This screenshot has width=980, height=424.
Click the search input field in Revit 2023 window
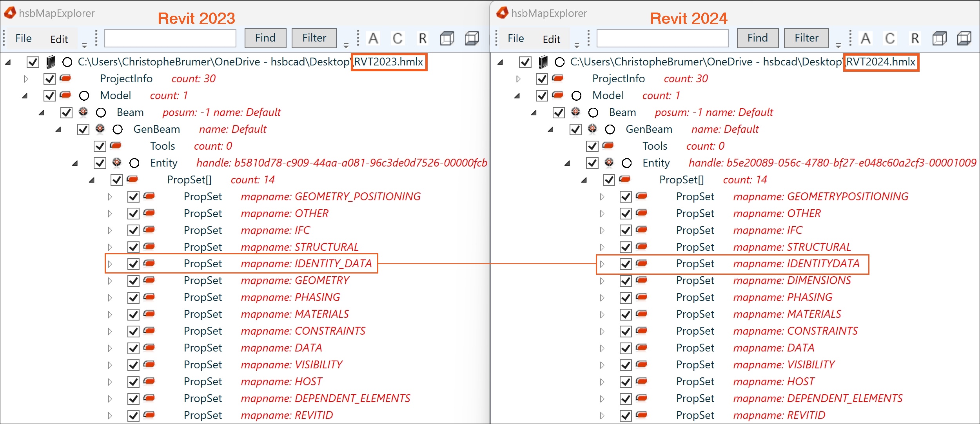click(x=170, y=38)
